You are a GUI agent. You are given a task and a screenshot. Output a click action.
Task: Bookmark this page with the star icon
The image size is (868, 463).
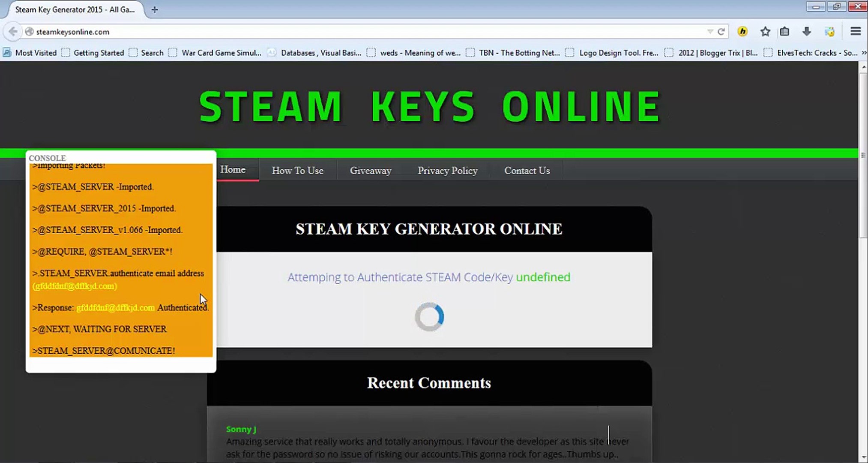point(765,31)
